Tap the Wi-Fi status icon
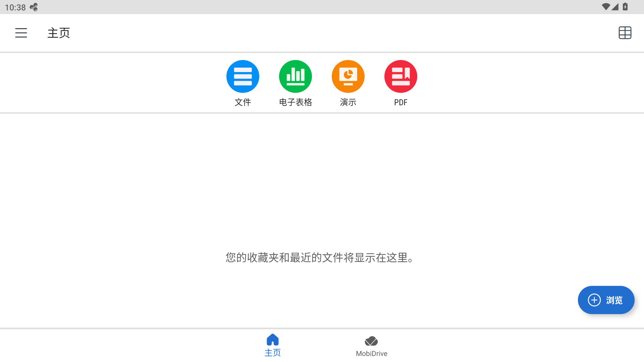Image resolution: width=644 pixels, height=362 pixels. click(606, 7)
